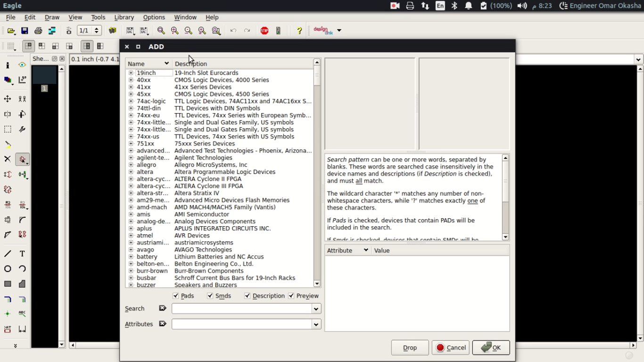Click the help text scrollbar down arrow

(x=505, y=237)
